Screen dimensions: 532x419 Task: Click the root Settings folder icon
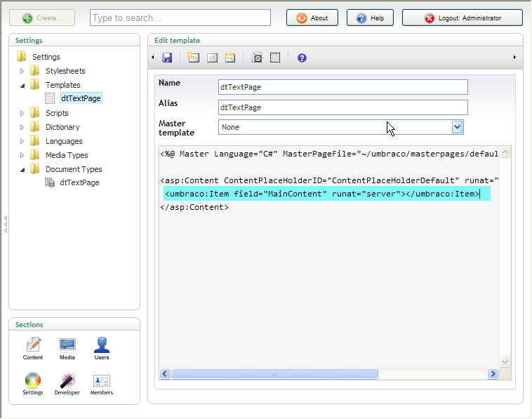tap(21, 56)
